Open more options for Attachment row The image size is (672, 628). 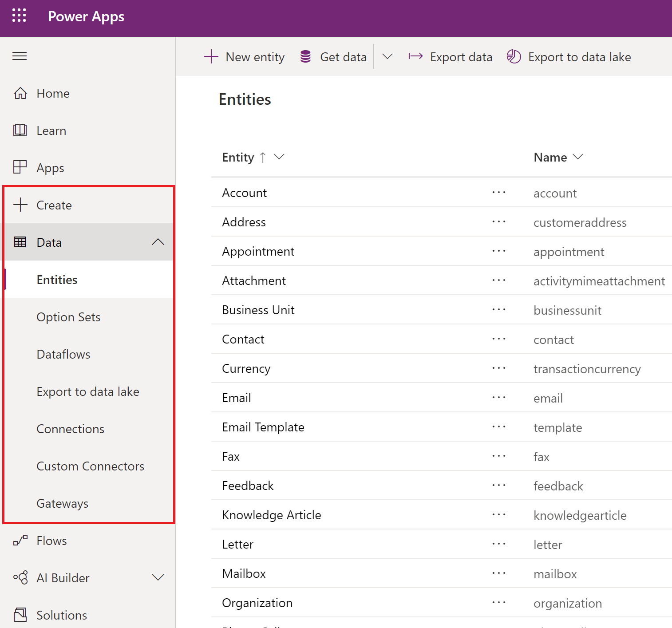pos(499,280)
